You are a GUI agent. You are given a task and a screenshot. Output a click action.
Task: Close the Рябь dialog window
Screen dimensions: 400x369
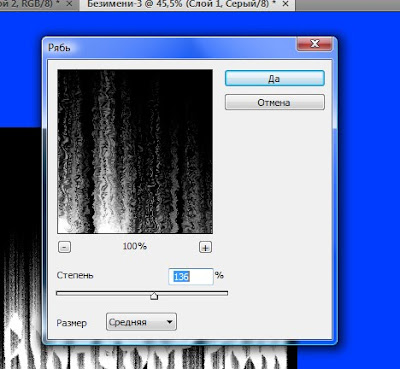tap(314, 44)
